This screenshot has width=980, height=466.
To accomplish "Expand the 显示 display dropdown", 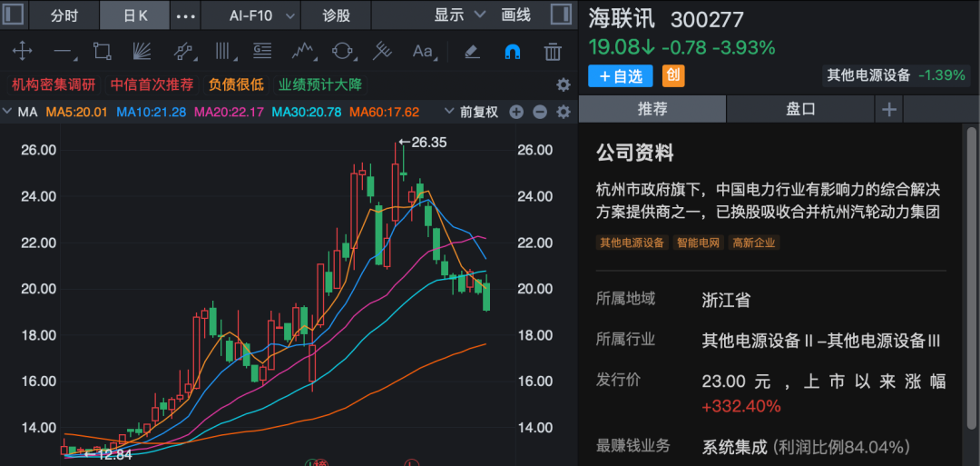I will pyautogui.click(x=460, y=15).
